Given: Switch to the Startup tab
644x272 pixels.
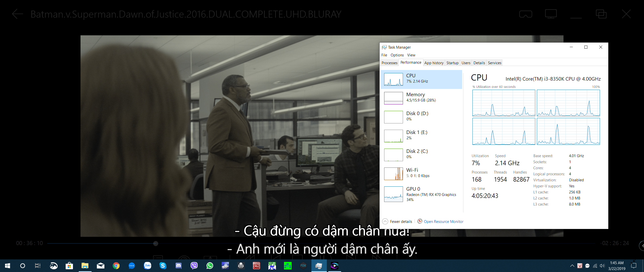Looking at the screenshot, I should [452, 63].
